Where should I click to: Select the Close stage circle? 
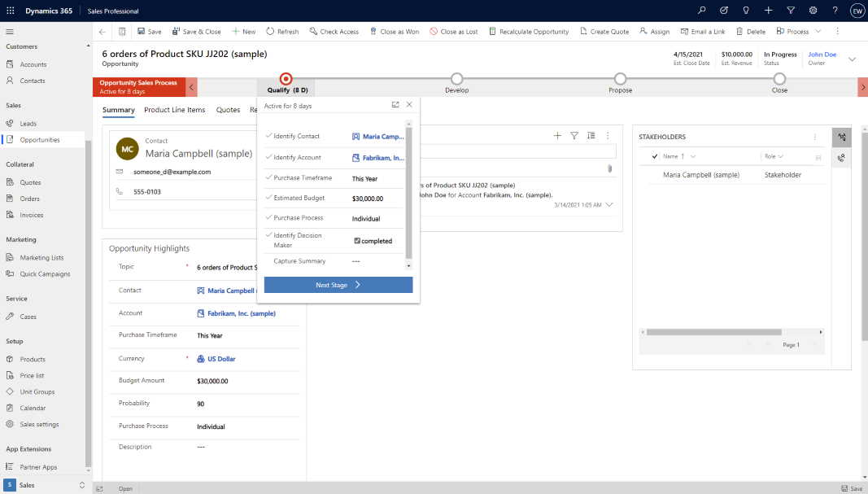click(779, 79)
